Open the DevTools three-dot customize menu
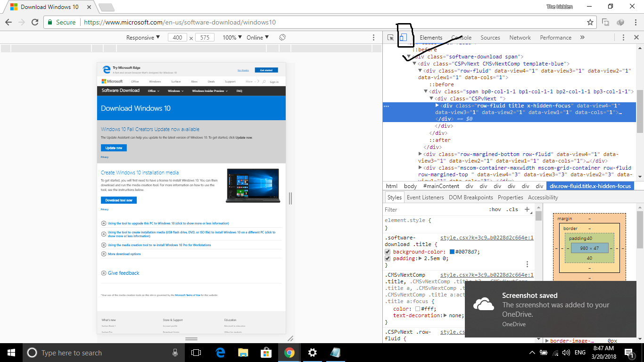The width and height of the screenshot is (644, 362). (x=623, y=38)
